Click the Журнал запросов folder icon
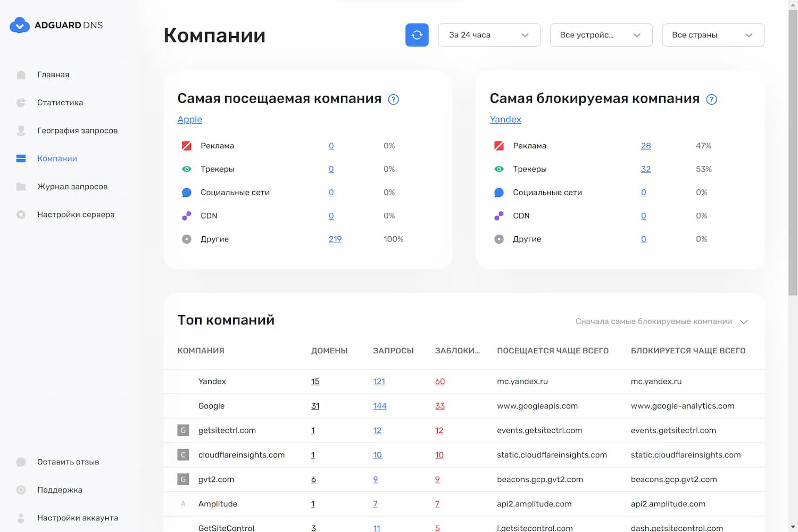This screenshot has height=532, width=798. pos(21,187)
